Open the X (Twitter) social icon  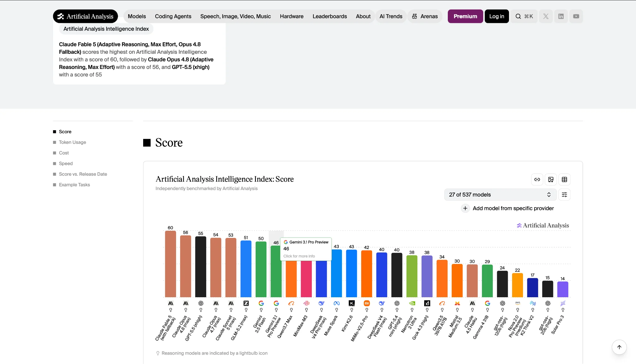[546, 16]
